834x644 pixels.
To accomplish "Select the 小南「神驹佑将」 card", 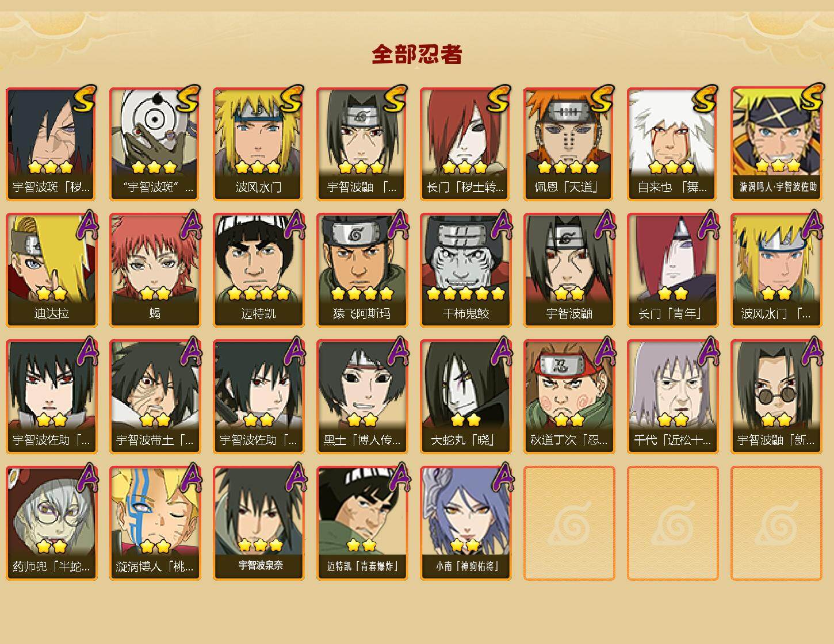I will (x=465, y=523).
